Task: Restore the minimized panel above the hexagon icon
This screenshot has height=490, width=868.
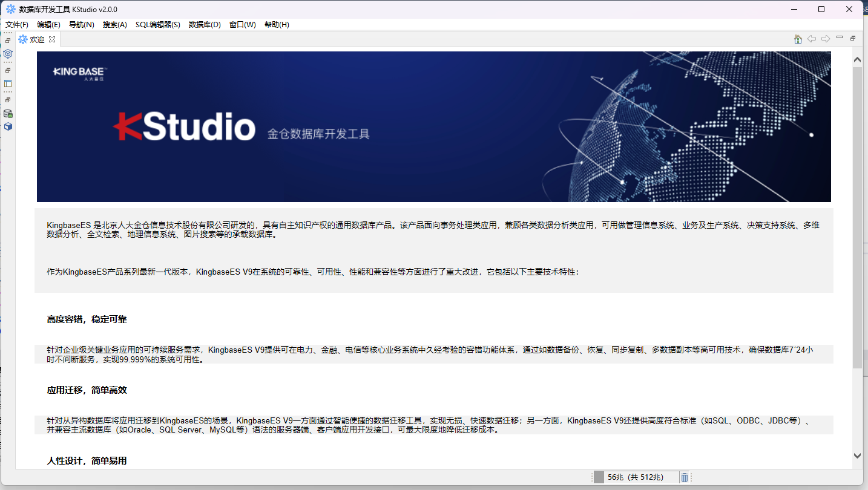Action: pyautogui.click(x=8, y=41)
